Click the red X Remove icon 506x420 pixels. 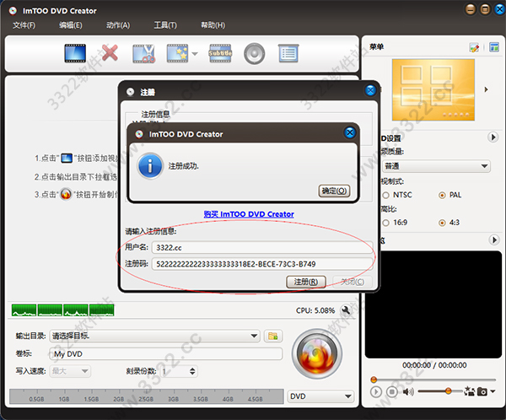110,53
